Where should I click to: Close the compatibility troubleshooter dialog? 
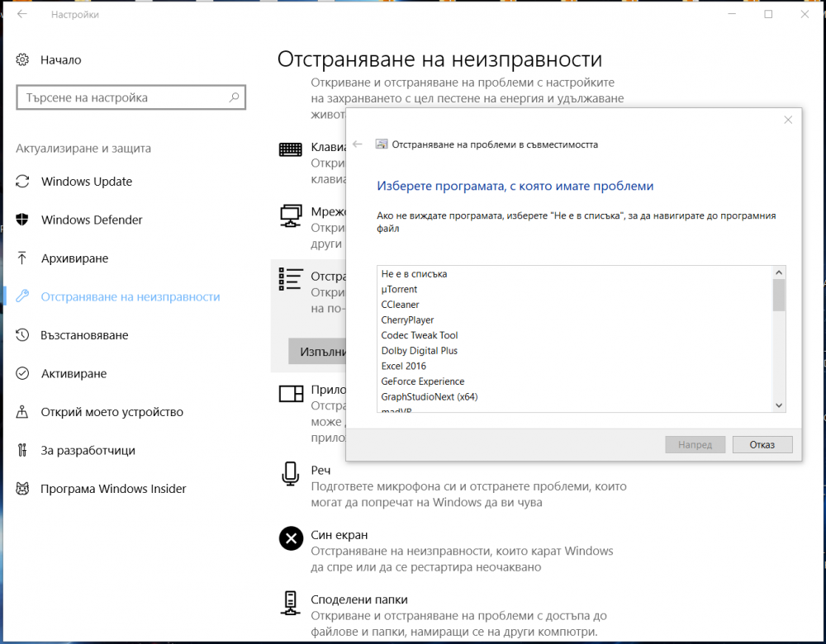pyautogui.click(x=788, y=120)
